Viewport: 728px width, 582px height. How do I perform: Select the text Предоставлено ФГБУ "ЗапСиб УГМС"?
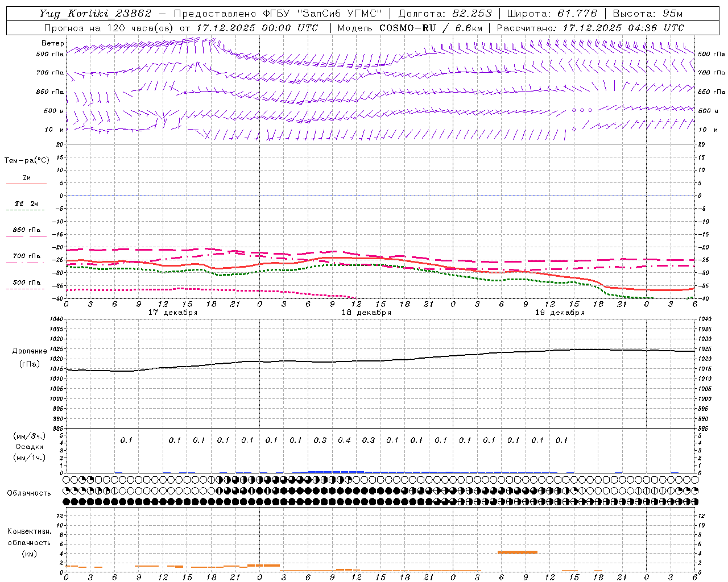278,14
